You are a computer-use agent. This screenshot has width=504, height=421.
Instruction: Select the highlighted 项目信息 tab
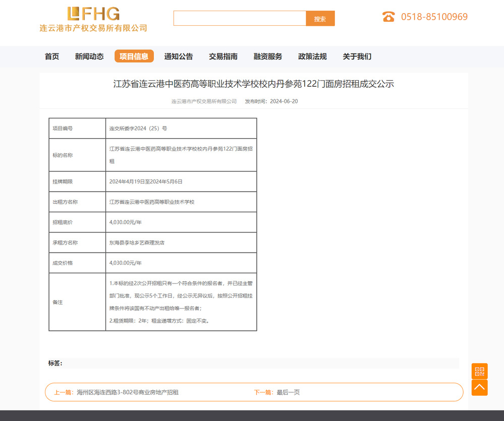pyautogui.click(x=134, y=56)
